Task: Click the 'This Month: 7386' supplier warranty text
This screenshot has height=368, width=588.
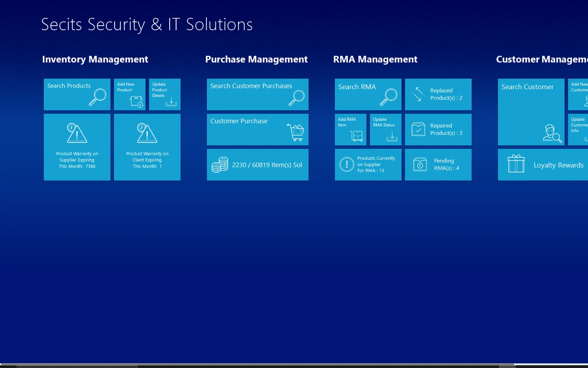Action: [x=77, y=166]
